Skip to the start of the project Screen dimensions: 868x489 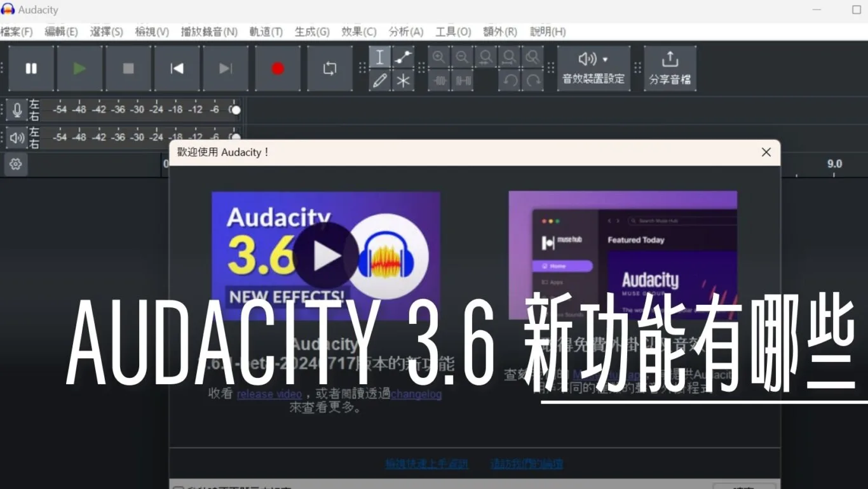coord(177,69)
